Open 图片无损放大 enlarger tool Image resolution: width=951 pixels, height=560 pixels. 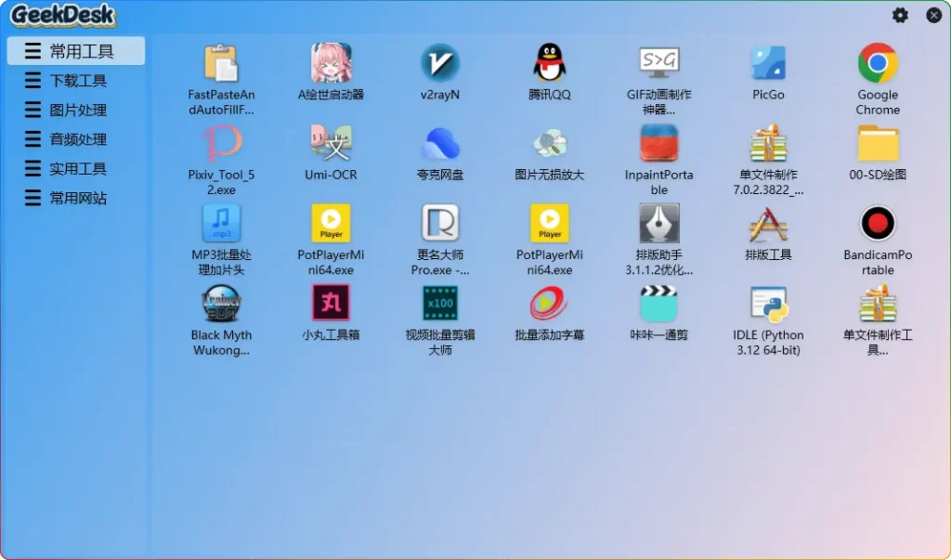click(549, 146)
